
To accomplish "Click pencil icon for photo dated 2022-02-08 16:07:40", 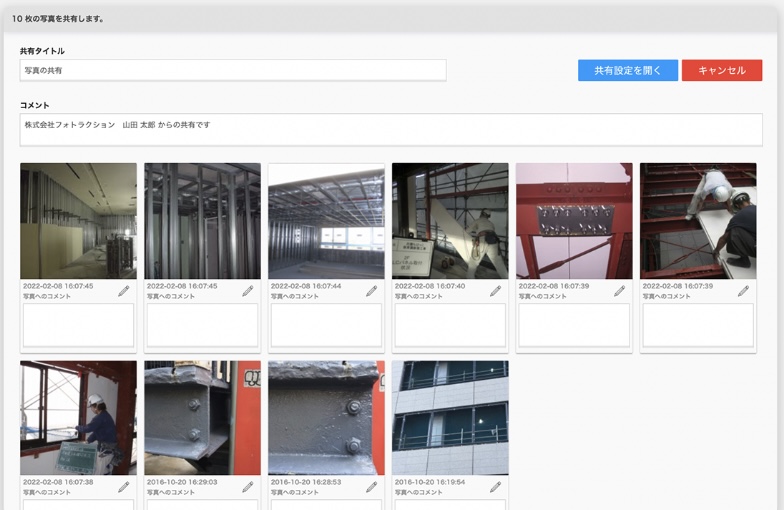I will [x=496, y=291].
